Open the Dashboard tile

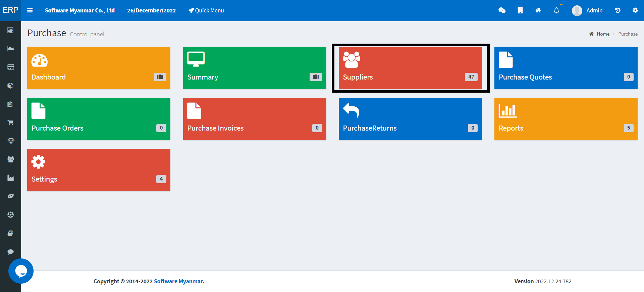(x=99, y=68)
